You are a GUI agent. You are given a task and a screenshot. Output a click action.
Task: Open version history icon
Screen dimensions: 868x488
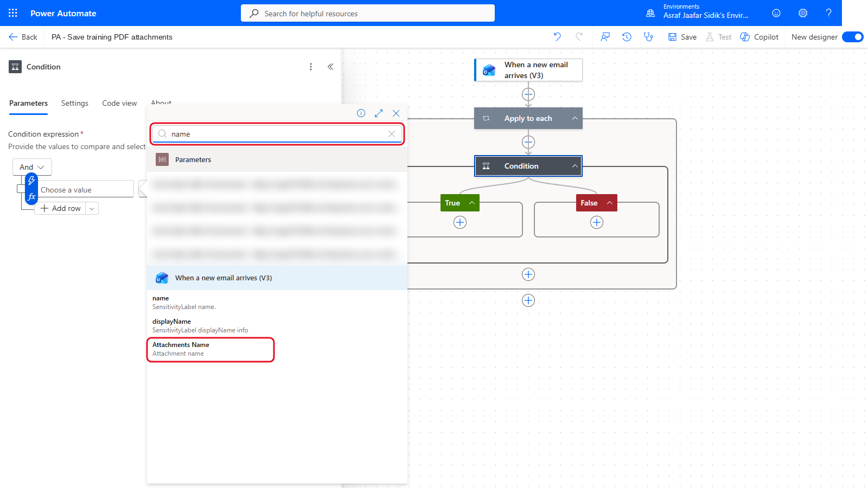[627, 37]
